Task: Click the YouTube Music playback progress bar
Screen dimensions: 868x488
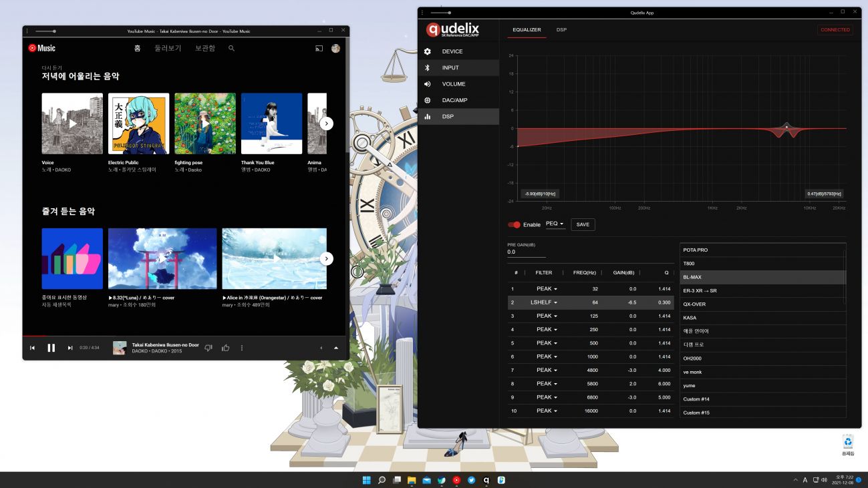Action: tap(186, 336)
